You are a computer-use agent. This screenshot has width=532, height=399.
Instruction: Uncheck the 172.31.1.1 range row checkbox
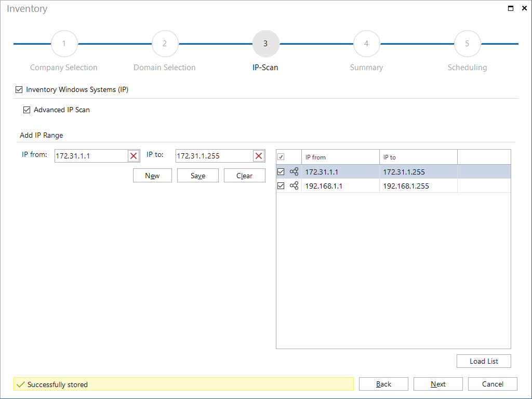pyautogui.click(x=281, y=171)
